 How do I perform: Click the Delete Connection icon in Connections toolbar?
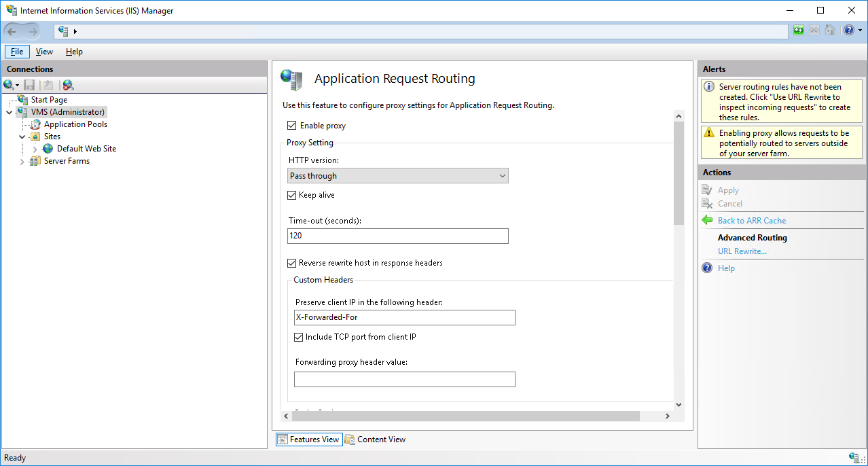68,85
